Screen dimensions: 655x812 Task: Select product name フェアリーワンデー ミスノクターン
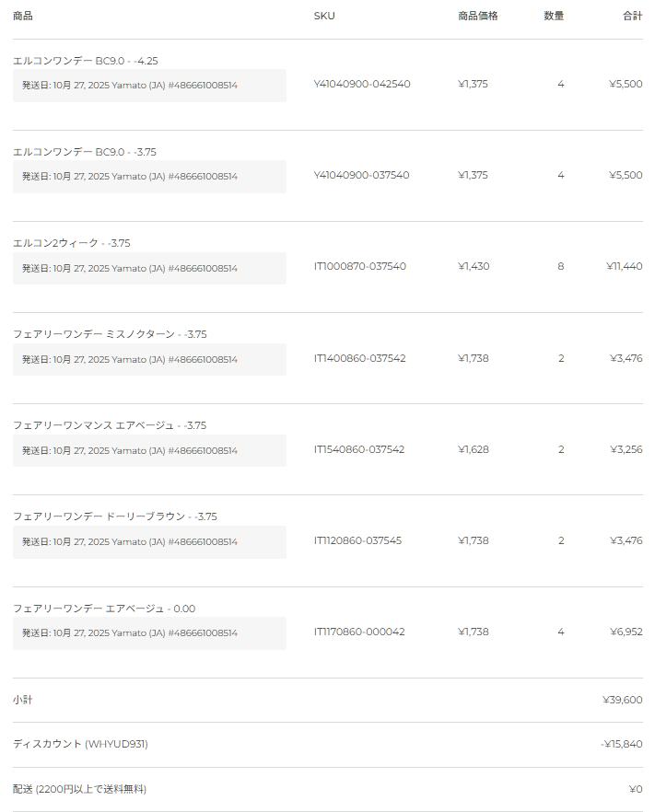tap(109, 334)
